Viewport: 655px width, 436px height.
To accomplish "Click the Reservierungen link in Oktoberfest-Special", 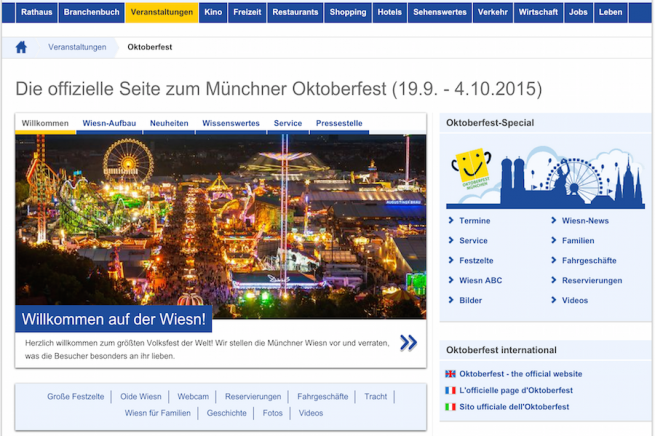I will tap(591, 281).
